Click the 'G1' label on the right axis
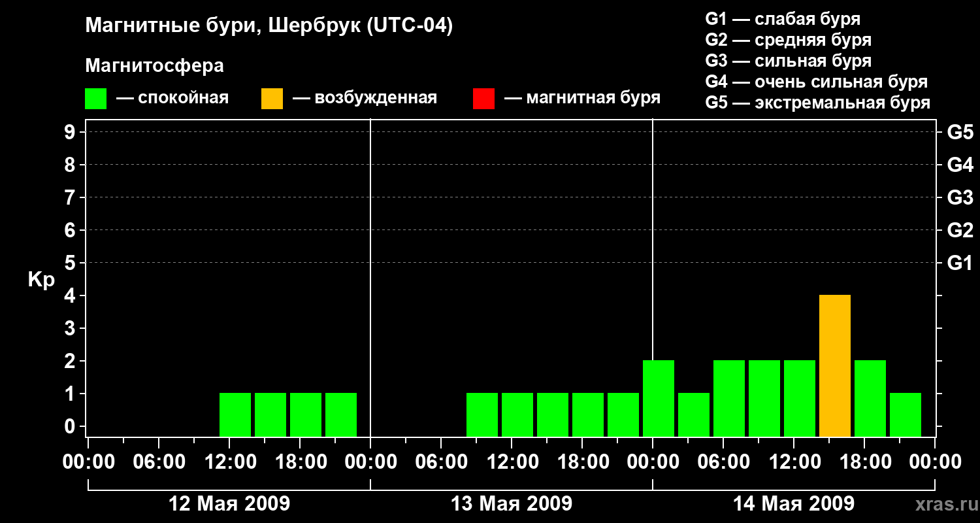 pyautogui.click(x=960, y=263)
